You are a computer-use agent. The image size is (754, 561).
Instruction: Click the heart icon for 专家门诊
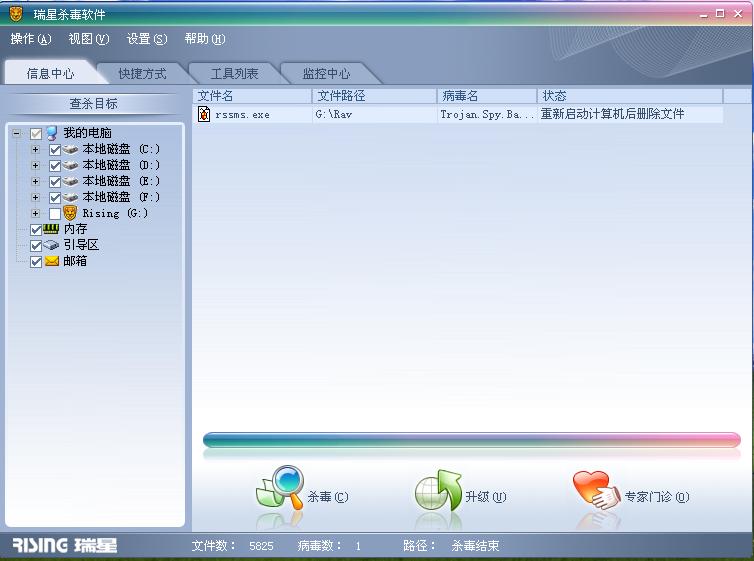[x=596, y=490]
